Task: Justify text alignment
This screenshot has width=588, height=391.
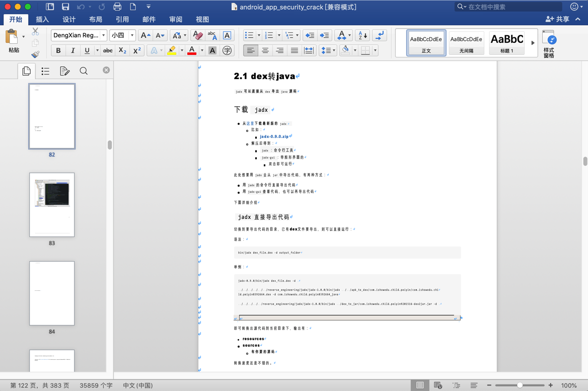Action: pos(295,50)
